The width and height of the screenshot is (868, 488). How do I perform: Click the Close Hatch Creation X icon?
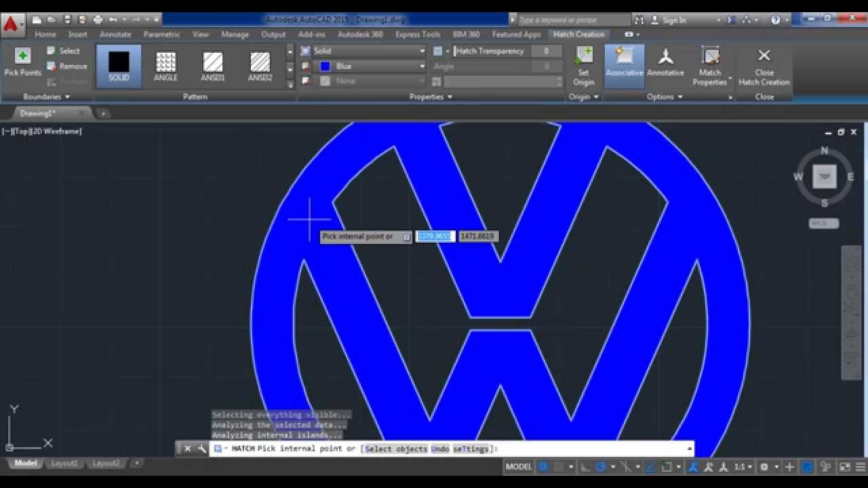(x=764, y=56)
